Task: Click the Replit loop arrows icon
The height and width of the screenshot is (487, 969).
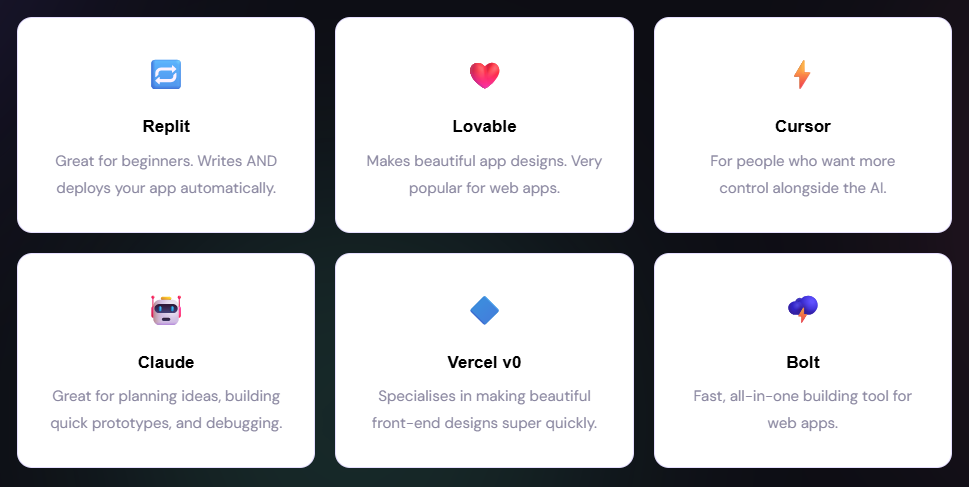Action: click(166, 74)
